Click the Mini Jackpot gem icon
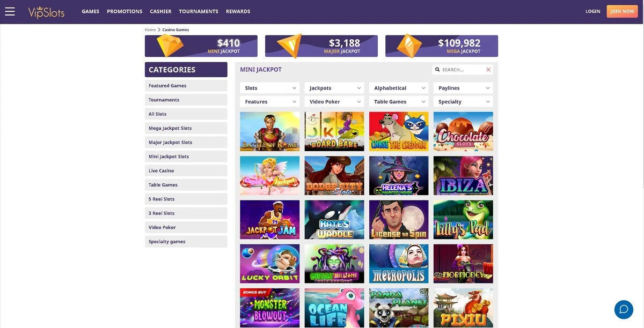The height and width of the screenshot is (328, 644). click(x=170, y=46)
